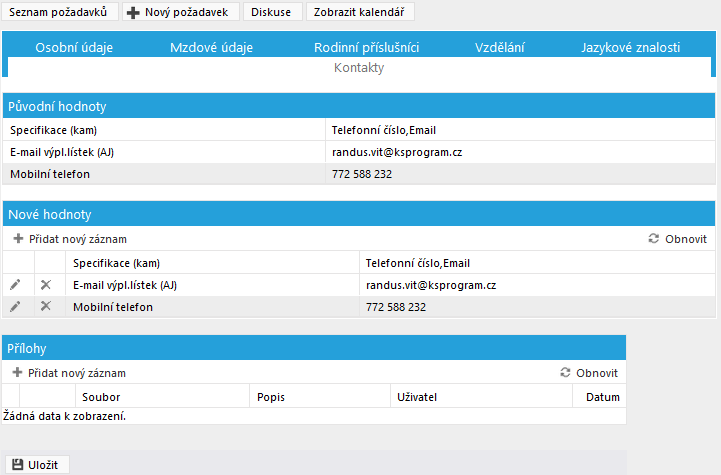
Task: Click plus icon in Nové hodnoty toolbar
Action: tap(18, 239)
